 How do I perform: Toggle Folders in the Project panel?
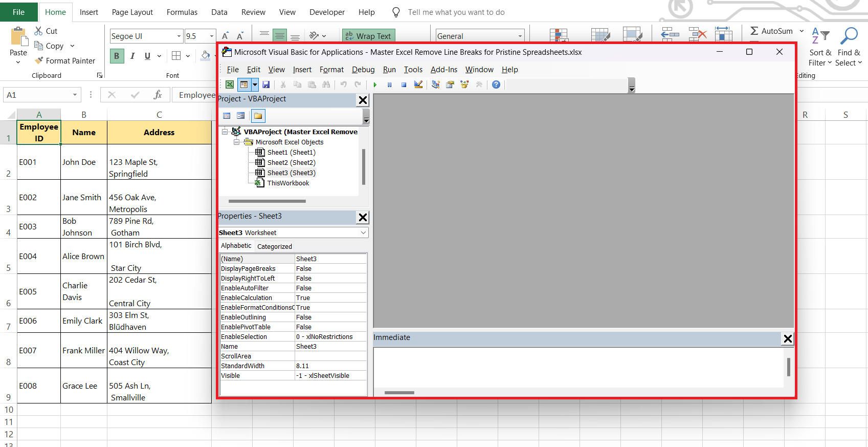258,116
